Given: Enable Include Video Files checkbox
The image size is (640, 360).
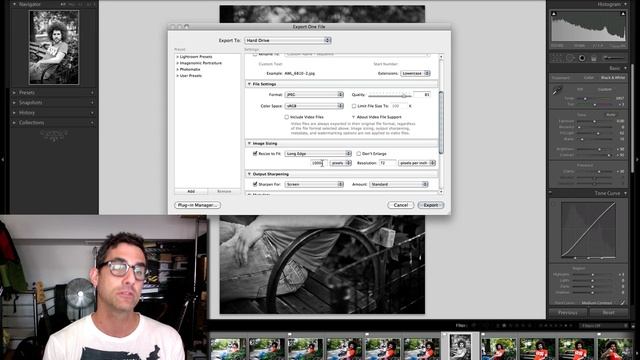Looking at the screenshot, I should pos(287,117).
